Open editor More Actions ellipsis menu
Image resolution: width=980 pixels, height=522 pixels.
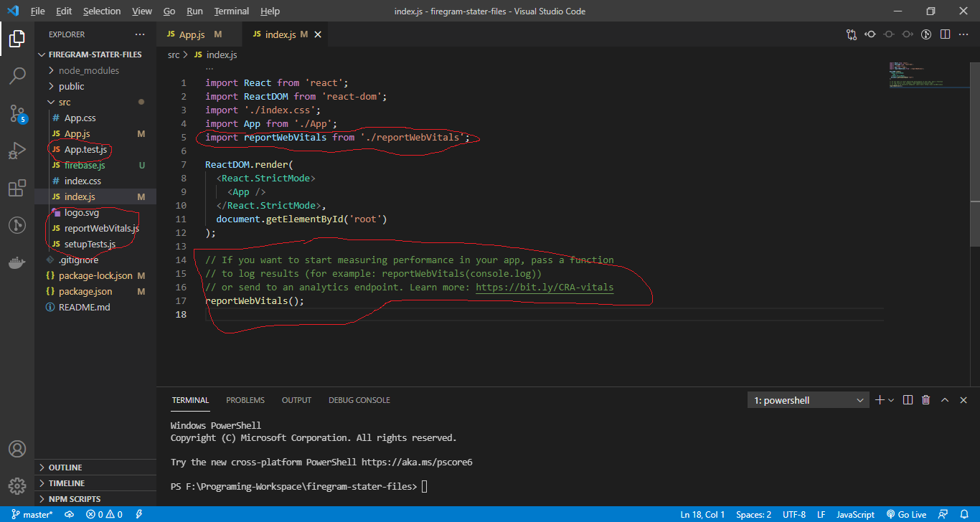point(963,34)
